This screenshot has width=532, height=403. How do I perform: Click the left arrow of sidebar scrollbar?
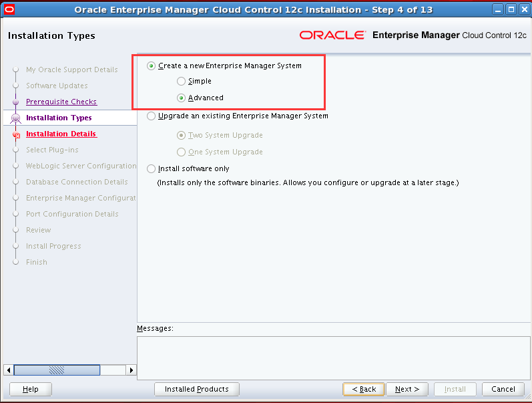pyautogui.click(x=9, y=370)
